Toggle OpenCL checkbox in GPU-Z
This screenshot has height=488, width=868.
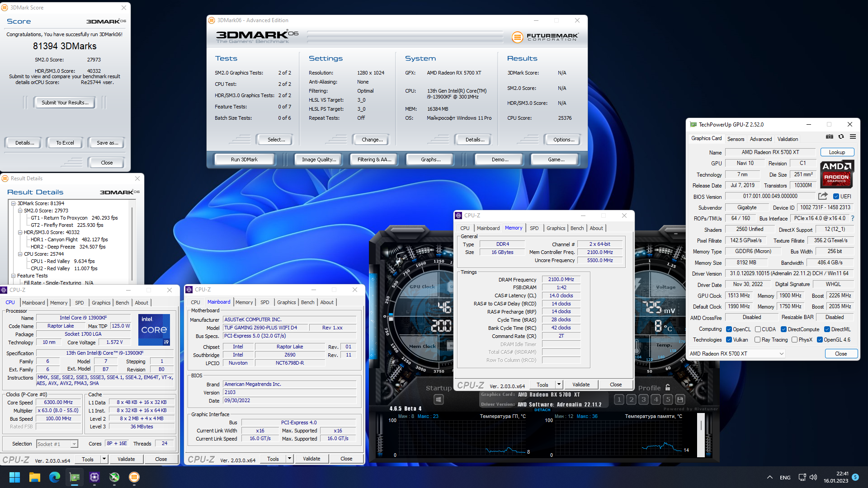click(x=729, y=329)
